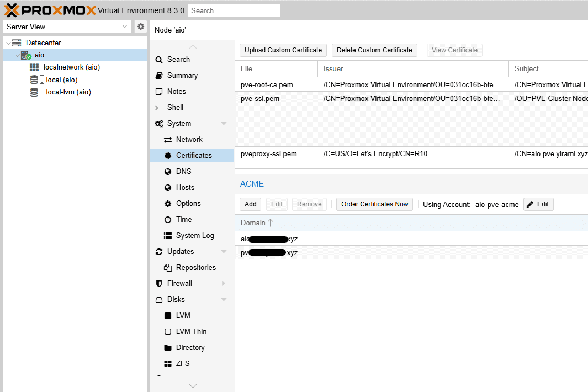Click the Updates refresh icon
The width and height of the screenshot is (588, 392).
tap(159, 252)
